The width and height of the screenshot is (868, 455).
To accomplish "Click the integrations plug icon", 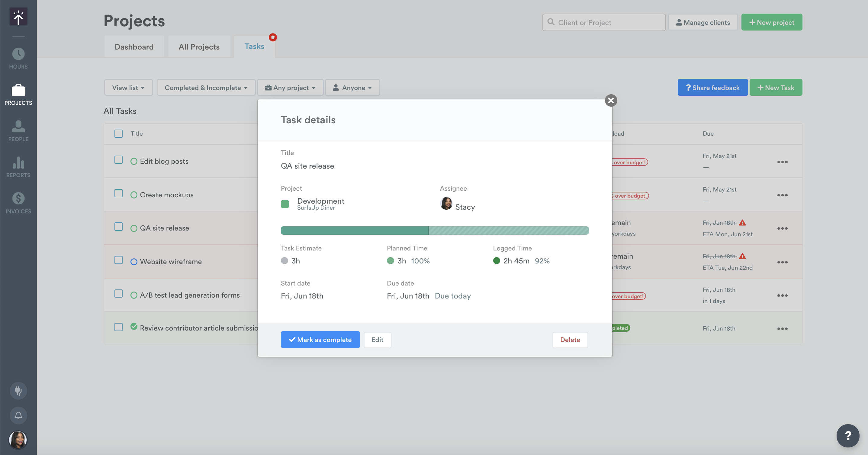I will coord(18,391).
